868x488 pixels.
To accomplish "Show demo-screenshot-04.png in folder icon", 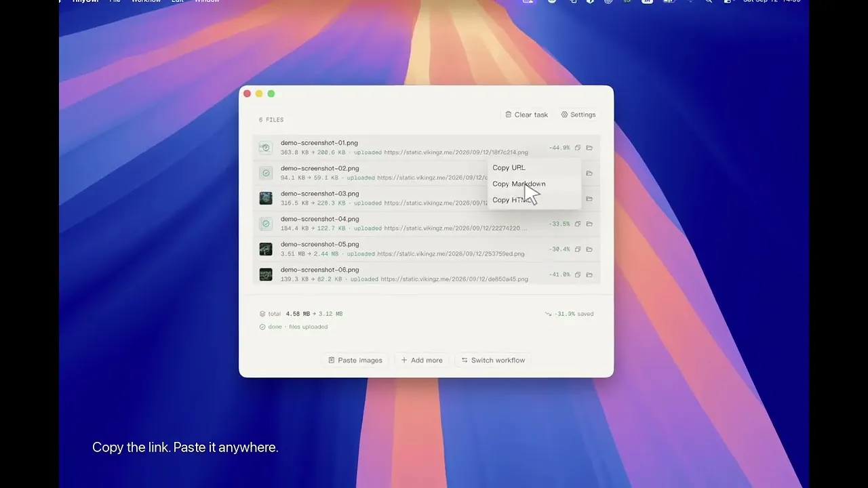I will 589,224.
